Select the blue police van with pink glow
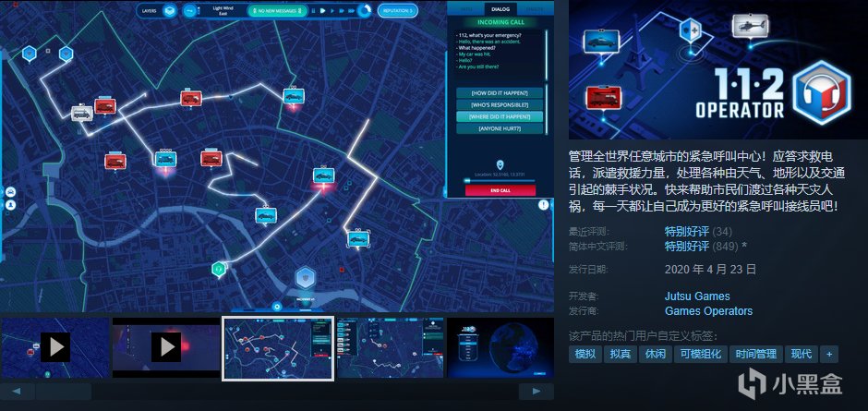The image size is (868, 411). click(x=165, y=159)
